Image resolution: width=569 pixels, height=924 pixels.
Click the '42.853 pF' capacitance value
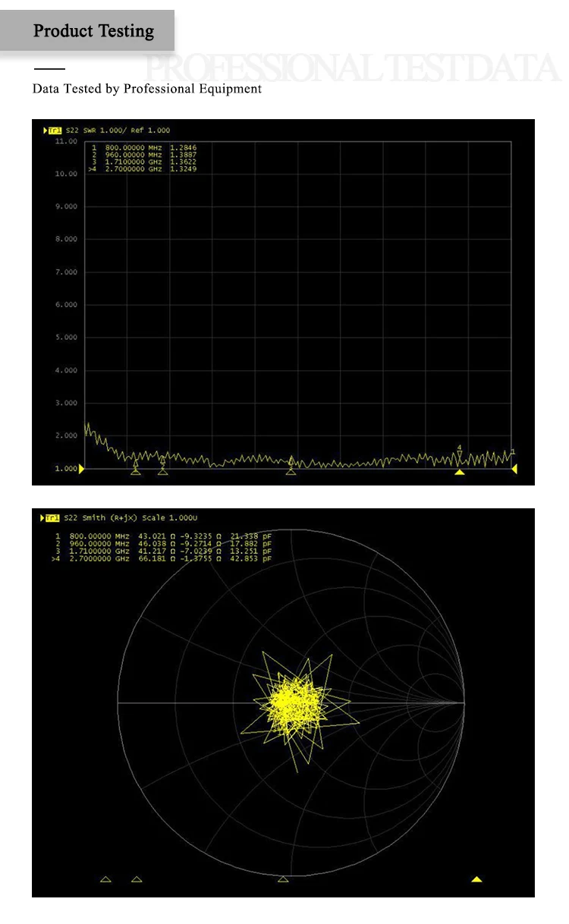click(251, 558)
